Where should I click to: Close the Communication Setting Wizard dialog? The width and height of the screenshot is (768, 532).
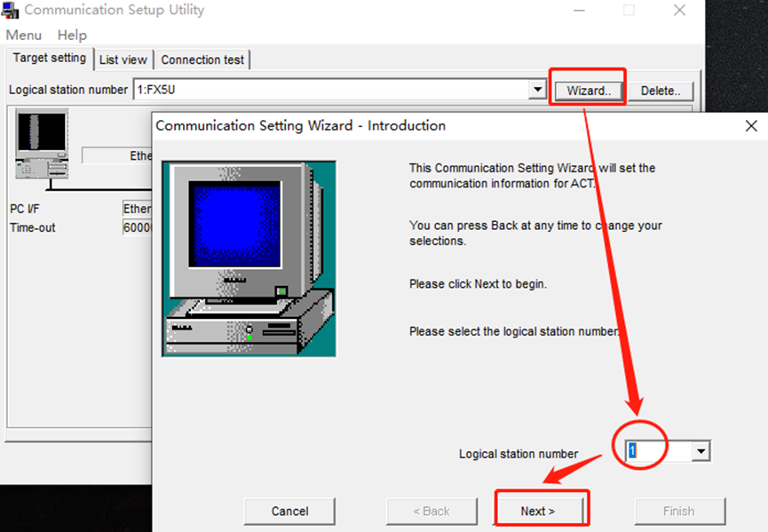click(751, 125)
